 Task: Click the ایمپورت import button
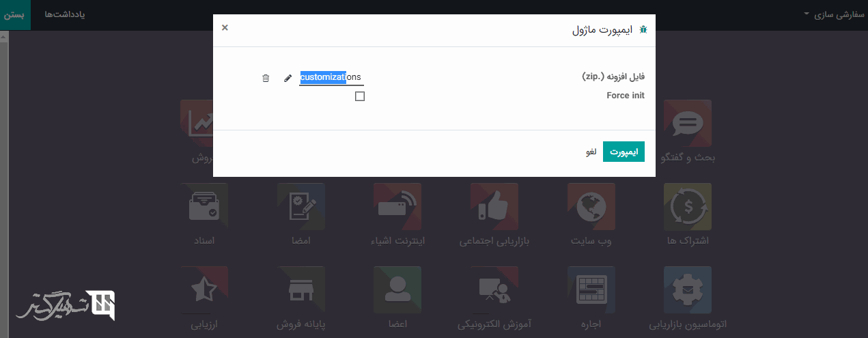click(x=624, y=152)
